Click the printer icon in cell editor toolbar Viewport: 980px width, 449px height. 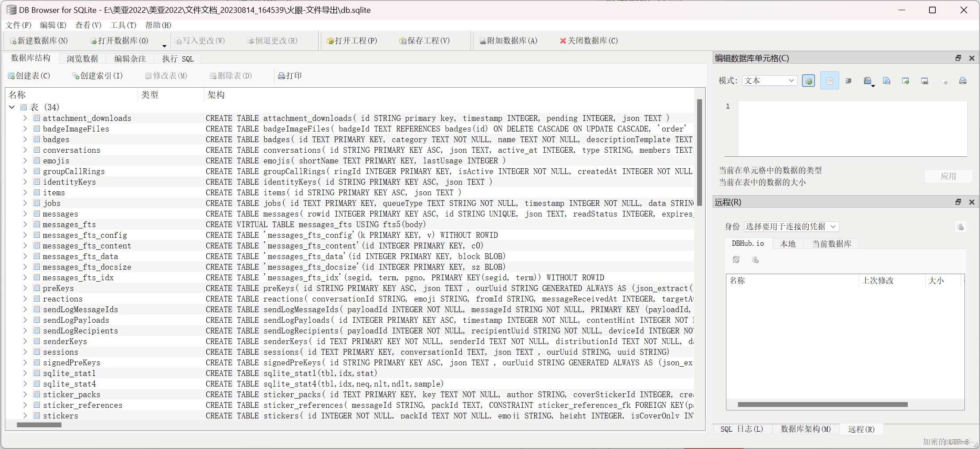[963, 81]
